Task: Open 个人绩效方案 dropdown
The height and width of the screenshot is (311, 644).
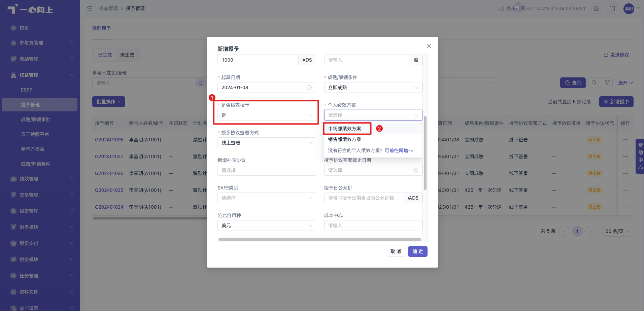Action: tap(373, 115)
